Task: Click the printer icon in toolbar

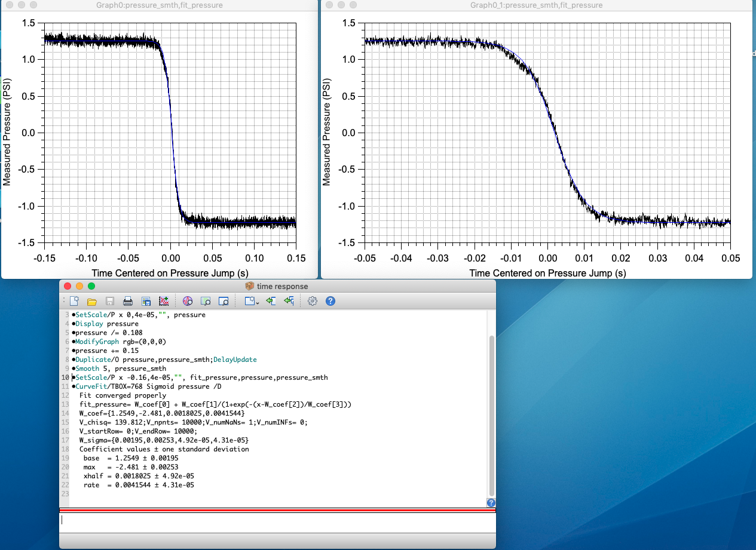Action: coord(128,301)
